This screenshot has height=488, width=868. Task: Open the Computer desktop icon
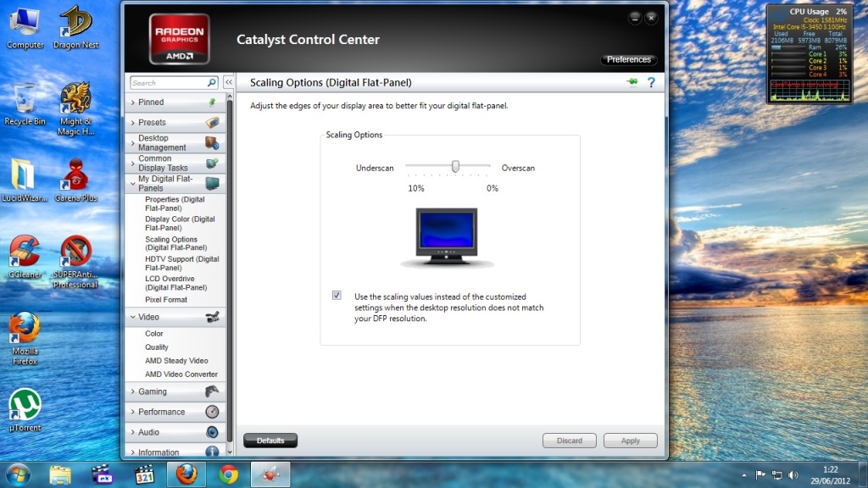[x=25, y=28]
